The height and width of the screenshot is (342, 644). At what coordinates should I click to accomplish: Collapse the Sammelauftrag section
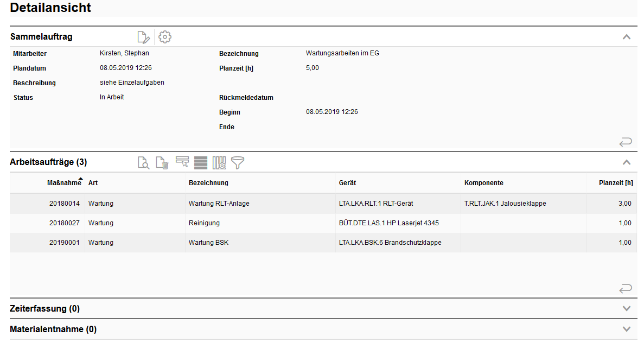[x=627, y=37]
